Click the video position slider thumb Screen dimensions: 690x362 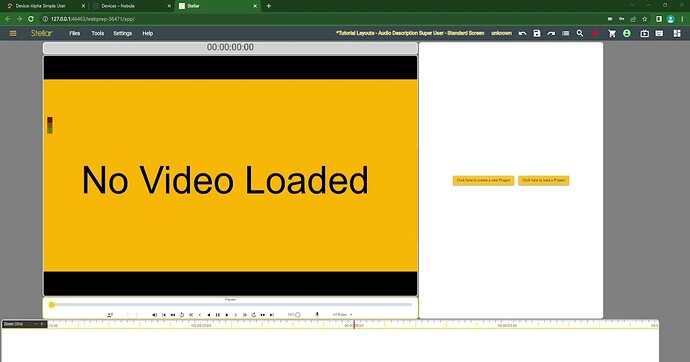tap(51, 304)
